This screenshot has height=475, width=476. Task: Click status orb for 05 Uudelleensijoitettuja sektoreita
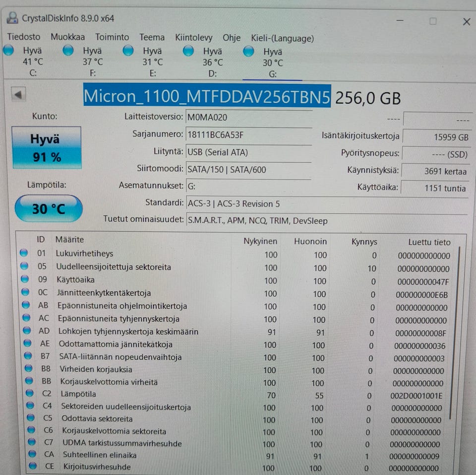click(24, 266)
